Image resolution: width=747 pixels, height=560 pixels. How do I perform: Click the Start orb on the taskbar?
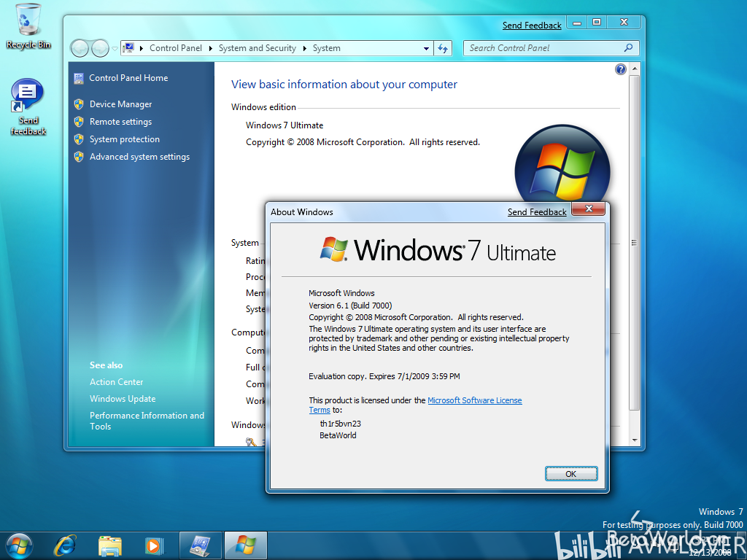pos(19,545)
